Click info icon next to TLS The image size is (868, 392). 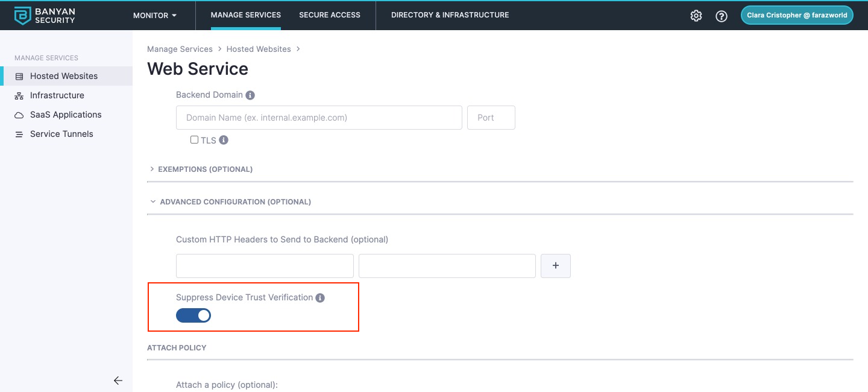[x=224, y=140]
